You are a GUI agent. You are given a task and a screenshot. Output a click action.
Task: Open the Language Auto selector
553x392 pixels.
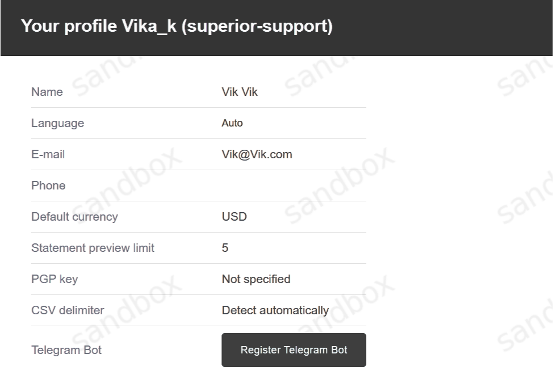[x=232, y=123]
